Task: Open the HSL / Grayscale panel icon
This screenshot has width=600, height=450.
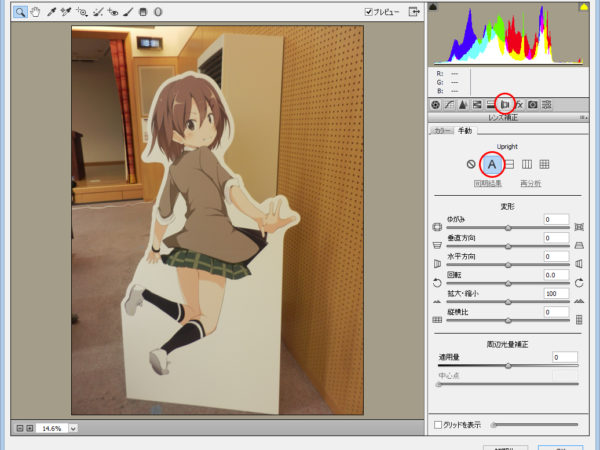Action: click(x=477, y=104)
